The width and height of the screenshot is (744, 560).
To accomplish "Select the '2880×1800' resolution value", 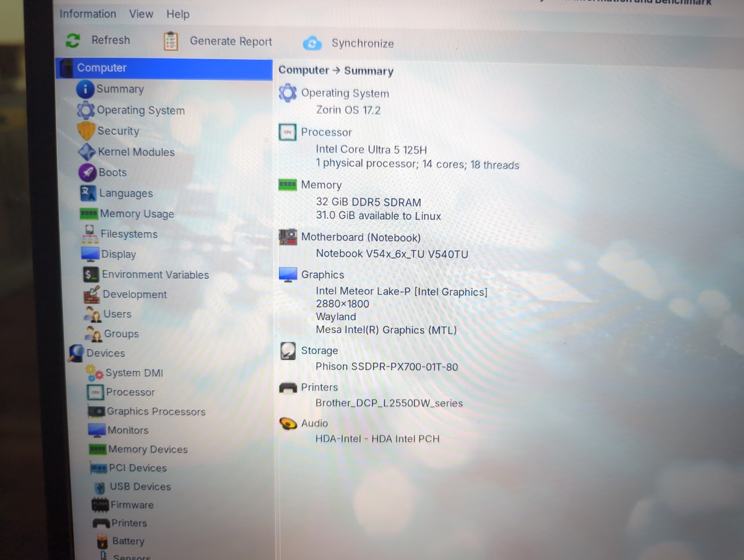I will tap(343, 304).
